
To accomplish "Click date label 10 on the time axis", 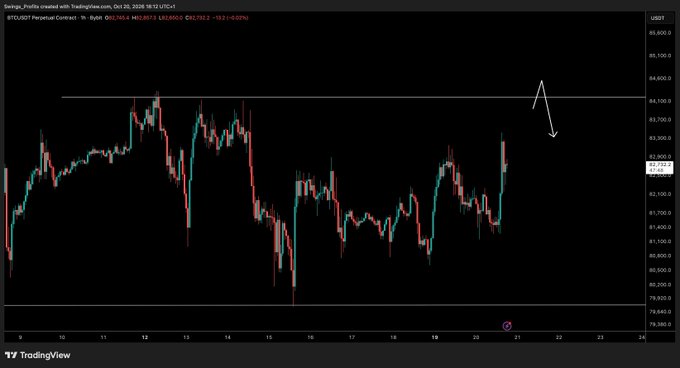I will click(62, 337).
